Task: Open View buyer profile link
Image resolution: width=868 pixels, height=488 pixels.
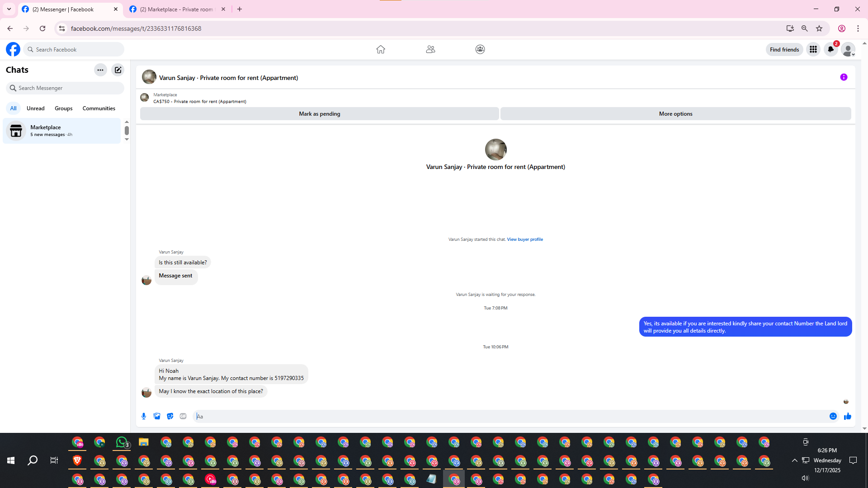Action: (524, 239)
